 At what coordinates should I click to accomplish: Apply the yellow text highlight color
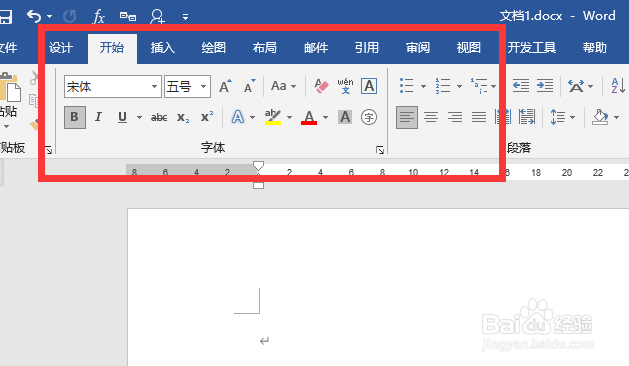pos(273,117)
